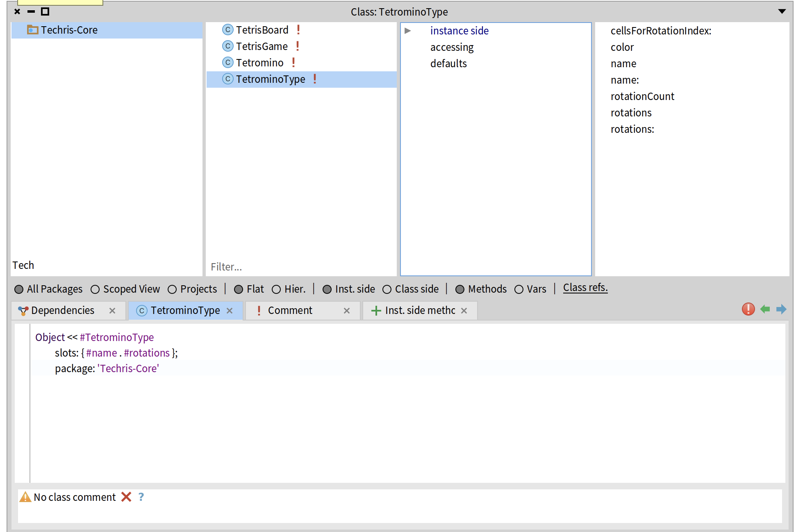
Task: Click the red exclamation beside TetrisBoard
Action: point(298,30)
